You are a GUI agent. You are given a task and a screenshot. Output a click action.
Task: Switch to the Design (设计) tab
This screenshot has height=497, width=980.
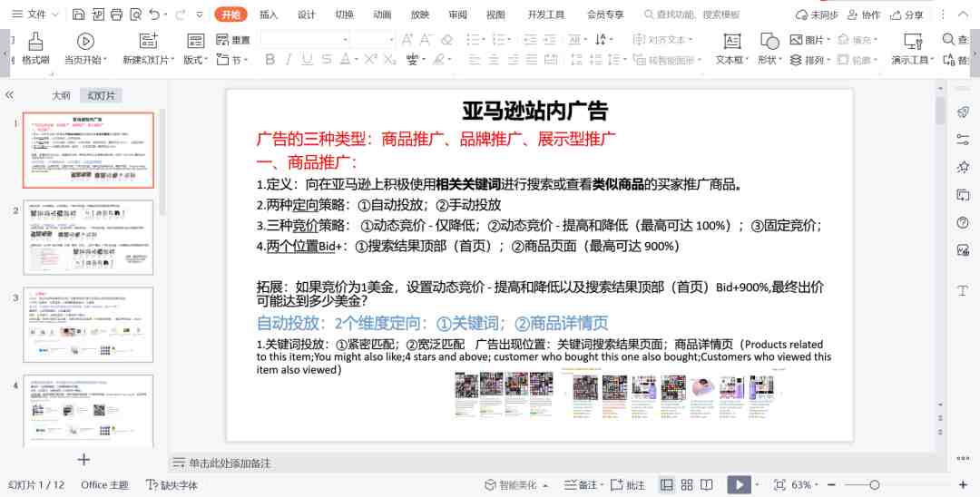(x=307, y=15)
